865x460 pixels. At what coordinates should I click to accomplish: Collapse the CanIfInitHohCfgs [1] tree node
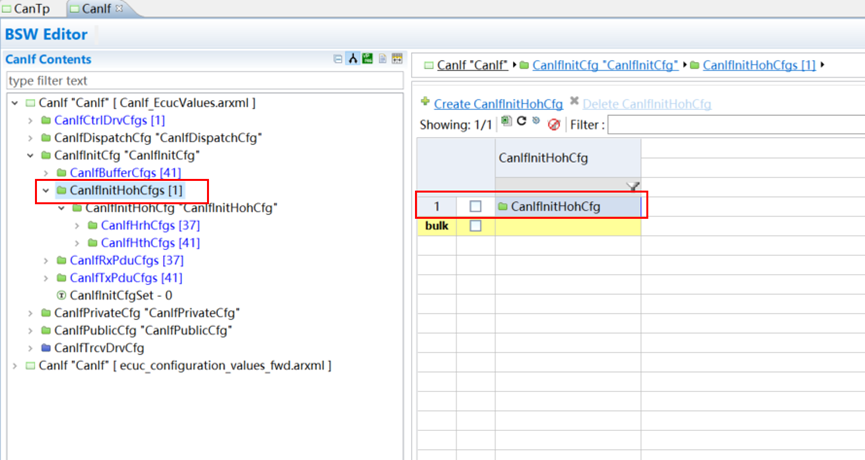coord(46,190)
